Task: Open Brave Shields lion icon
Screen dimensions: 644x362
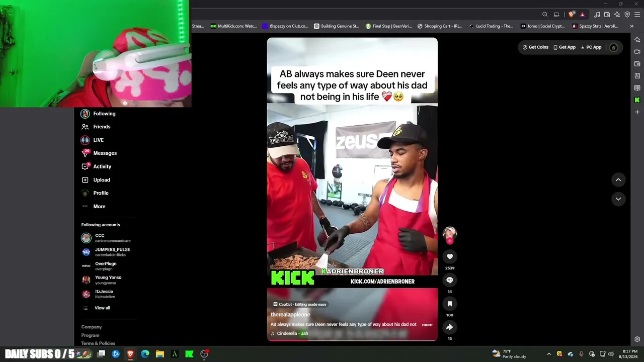Action: coord(572,15)
